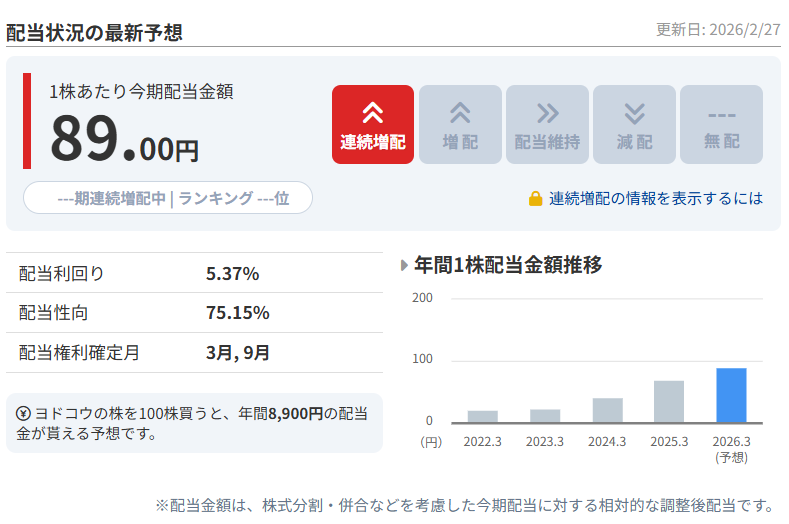
Task: Click the 2023.3 dividend bar
Action: (x=545, y=415)
